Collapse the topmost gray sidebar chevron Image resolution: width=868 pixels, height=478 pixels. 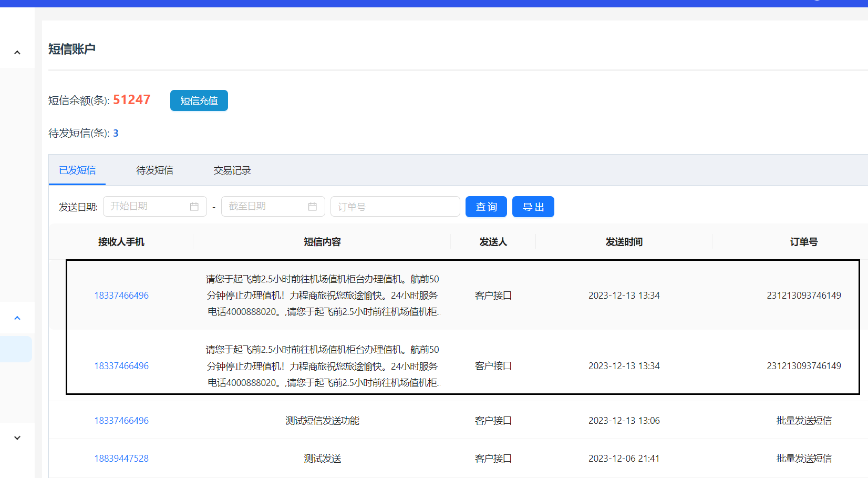pyautogui.click(x=17, y=53)
